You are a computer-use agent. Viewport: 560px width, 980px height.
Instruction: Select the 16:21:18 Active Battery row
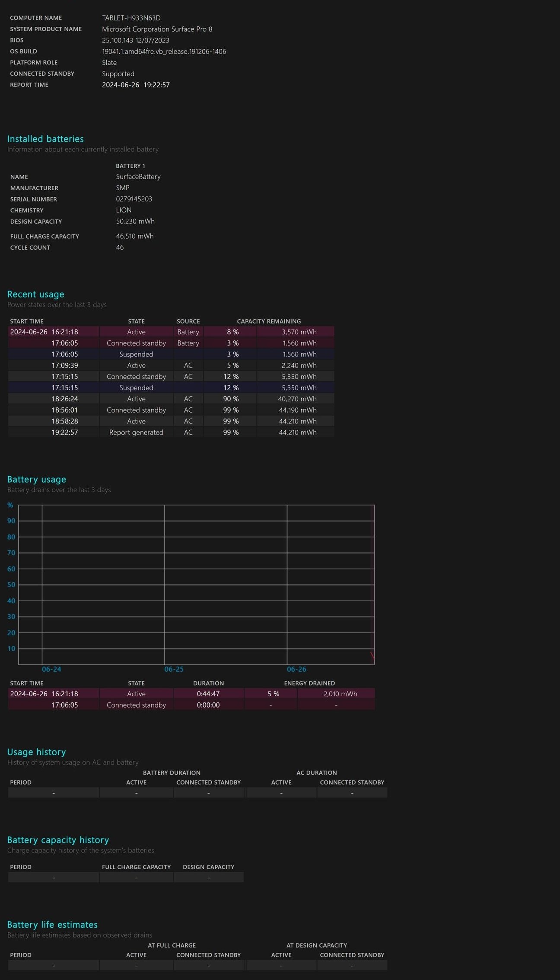click(171, 332)
